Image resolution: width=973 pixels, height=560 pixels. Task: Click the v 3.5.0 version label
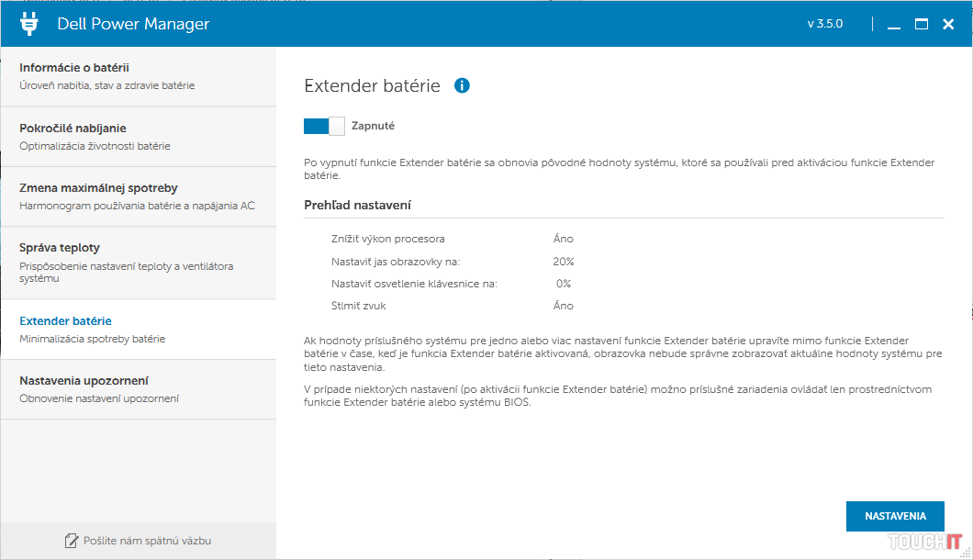click(825, 24)
